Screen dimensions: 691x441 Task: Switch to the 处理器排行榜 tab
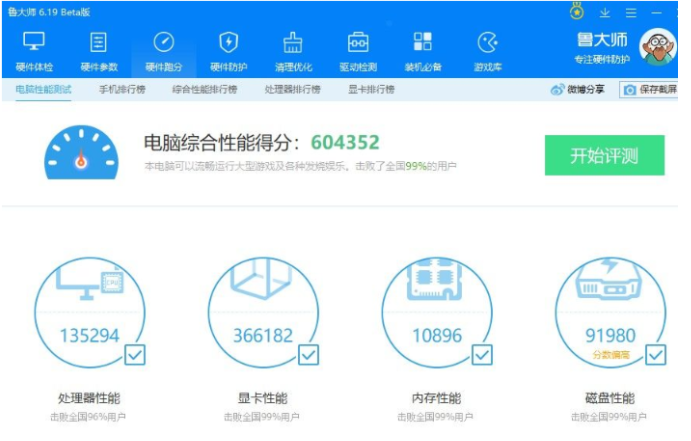pyautogui.click(x=292, y=89)
